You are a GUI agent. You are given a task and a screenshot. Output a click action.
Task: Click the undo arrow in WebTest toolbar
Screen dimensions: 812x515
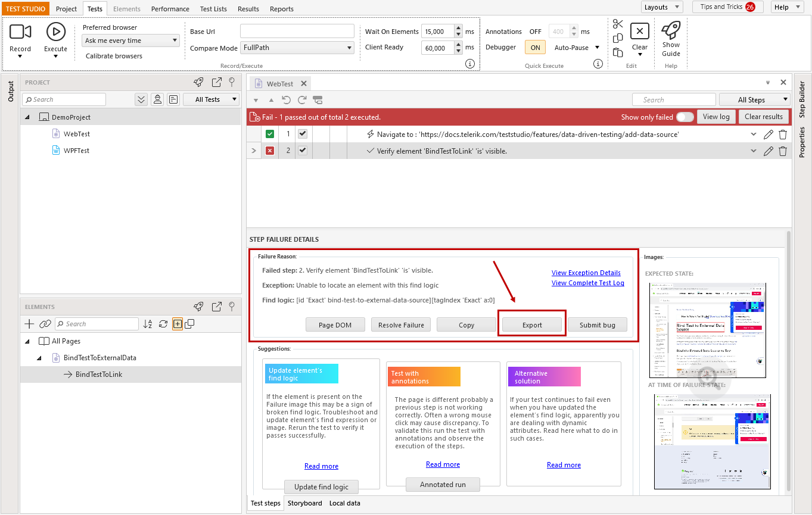click(x=287, y=100)
